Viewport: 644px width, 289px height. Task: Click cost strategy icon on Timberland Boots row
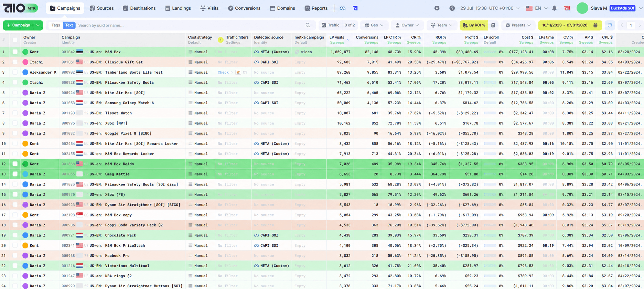pos(190,72)
